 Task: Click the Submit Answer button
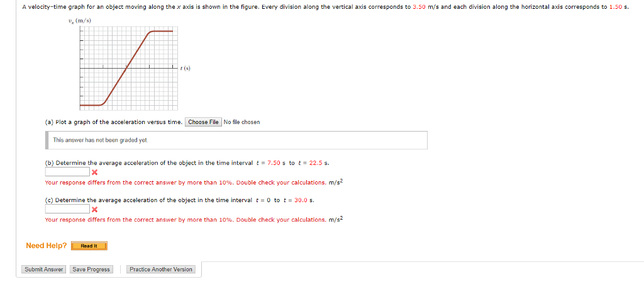(x=43, y=270)
